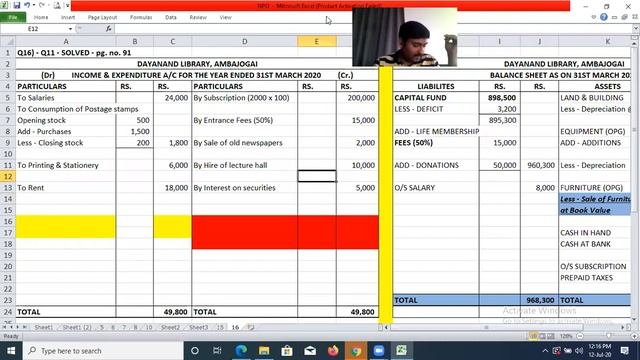Click the 'CAPITAL FUND' cell

436,98
